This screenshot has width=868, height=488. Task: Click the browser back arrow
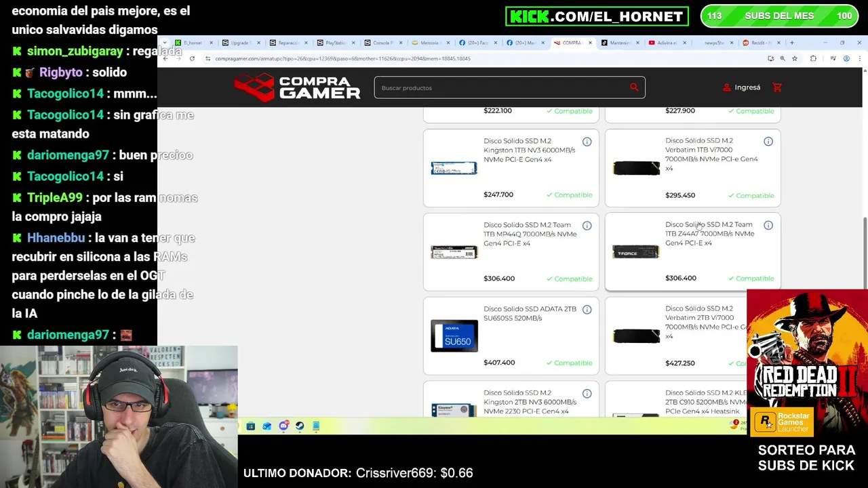(x=165, y=58)
